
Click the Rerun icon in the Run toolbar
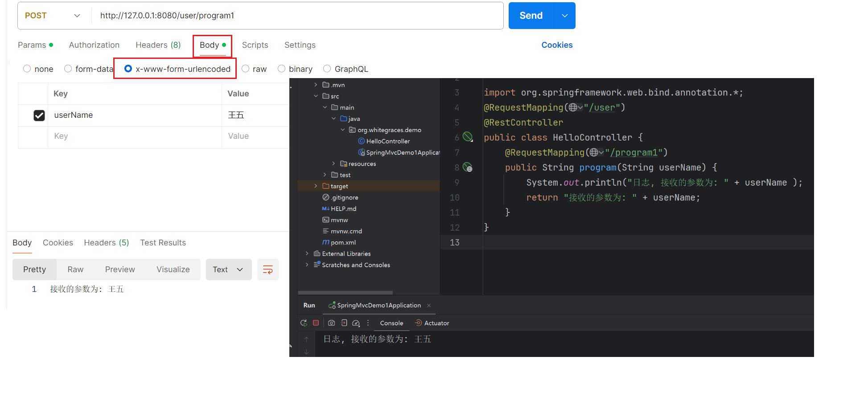(304, 323)
